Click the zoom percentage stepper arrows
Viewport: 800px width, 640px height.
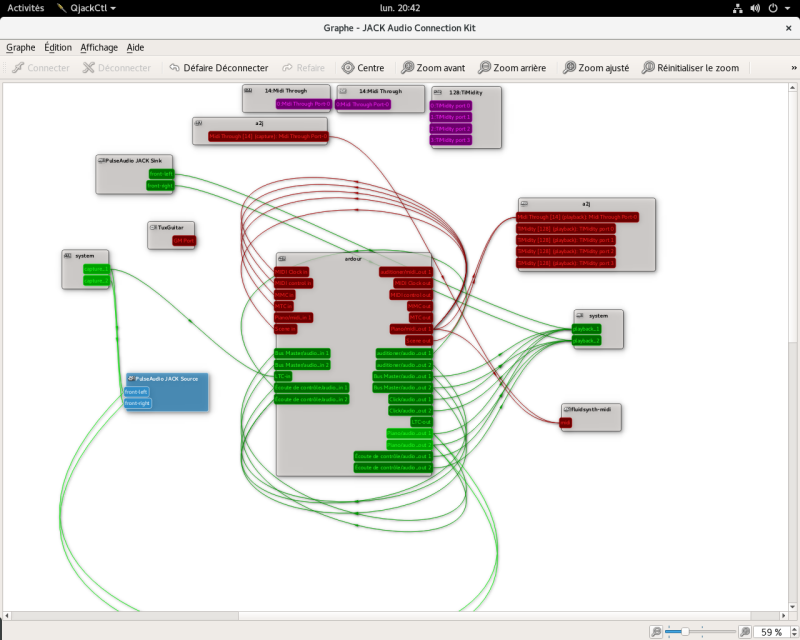coord(793,632)
